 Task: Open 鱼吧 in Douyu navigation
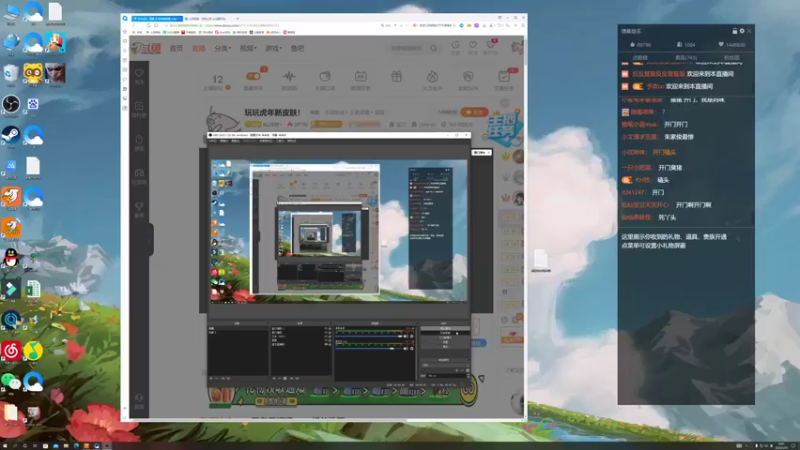[x=297, y=48]
